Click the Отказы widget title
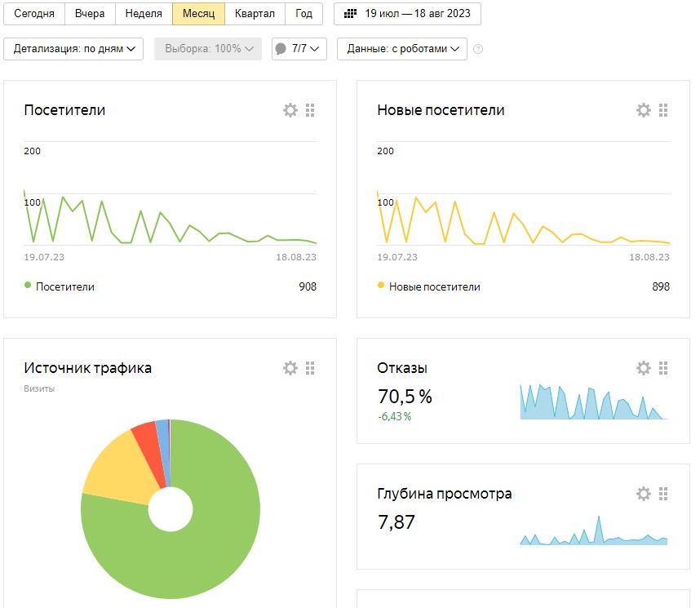Image resolution: width=700 pixels, height=608 pixels. coord(402,368)
